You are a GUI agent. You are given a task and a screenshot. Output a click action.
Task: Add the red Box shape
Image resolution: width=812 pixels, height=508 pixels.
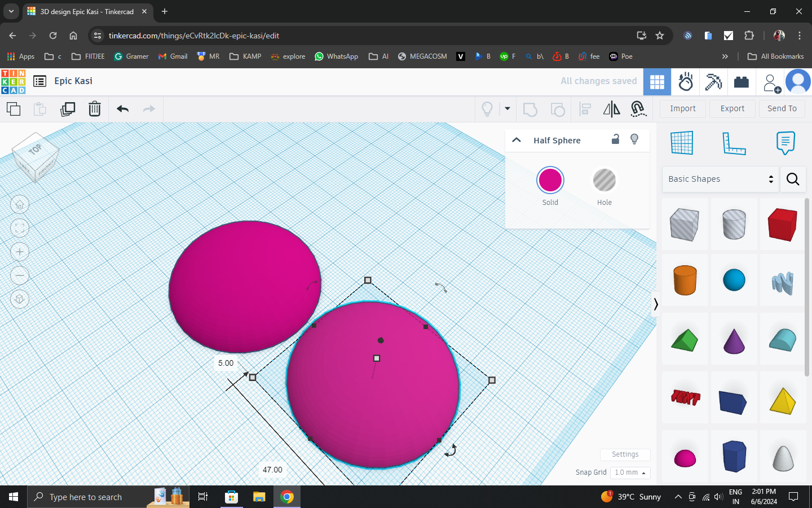point(782,225)
